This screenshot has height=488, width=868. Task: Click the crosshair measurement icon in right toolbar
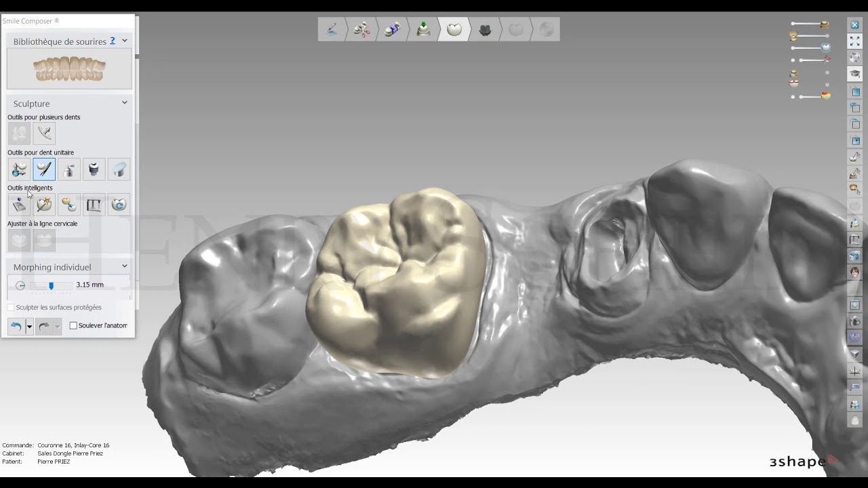coord(855,371)
